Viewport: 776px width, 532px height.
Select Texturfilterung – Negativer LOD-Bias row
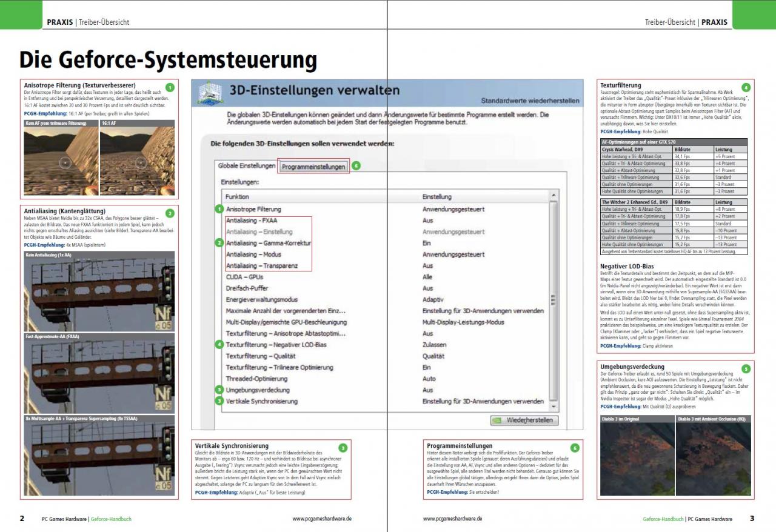tap(384, 345)
